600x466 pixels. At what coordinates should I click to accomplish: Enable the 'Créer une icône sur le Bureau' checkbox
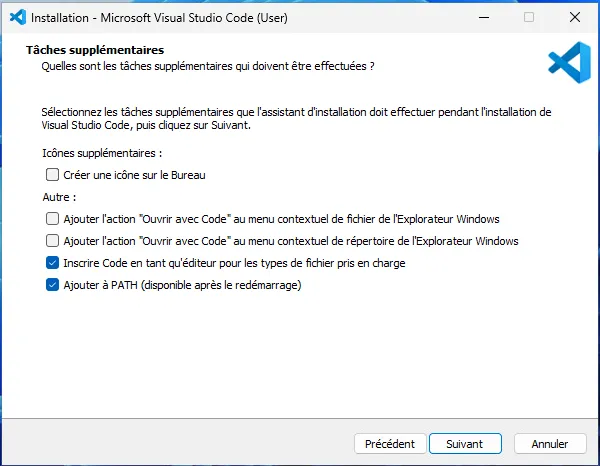(x=52, y=175)
